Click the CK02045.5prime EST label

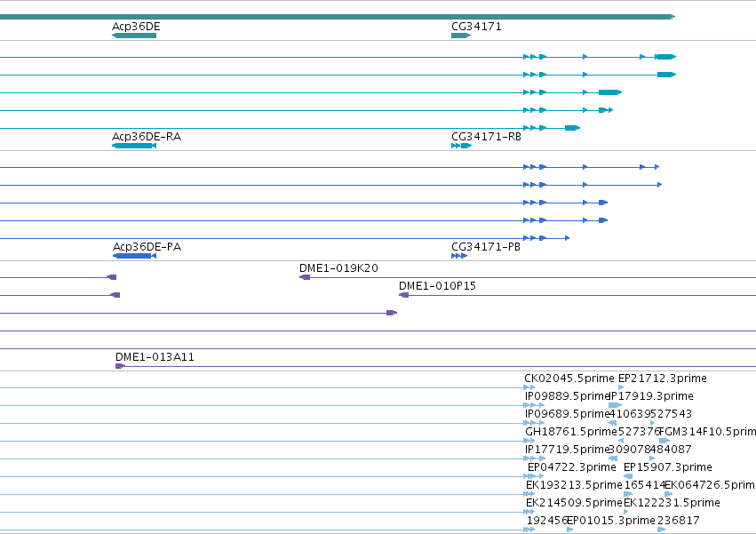coord(569,379)
